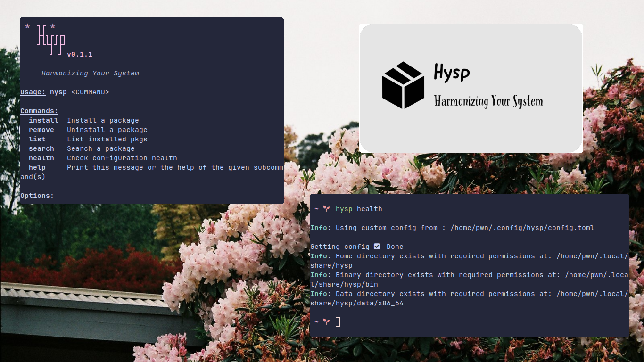The image size is (644, 362).
Task: Click the black package box icon
Action: (403, 85)
